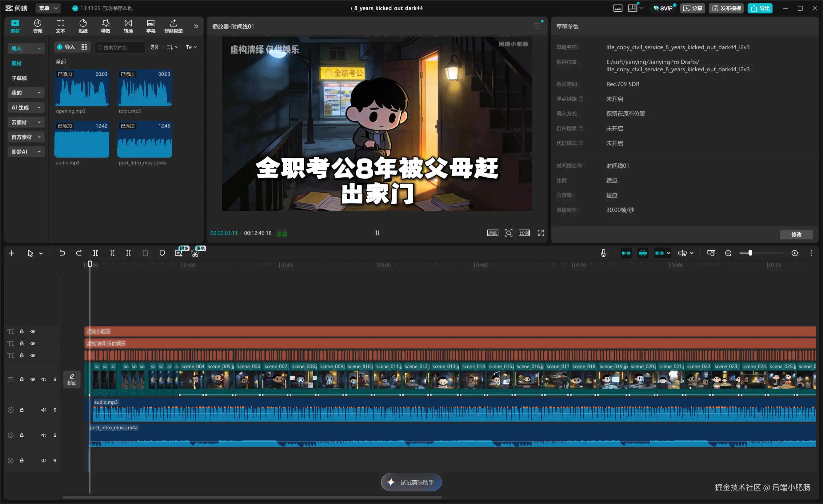Screen dimensions: 823x504
Task: Open the player panel hamburger menu
Action: pyautogui.click(x=537, y=26)
